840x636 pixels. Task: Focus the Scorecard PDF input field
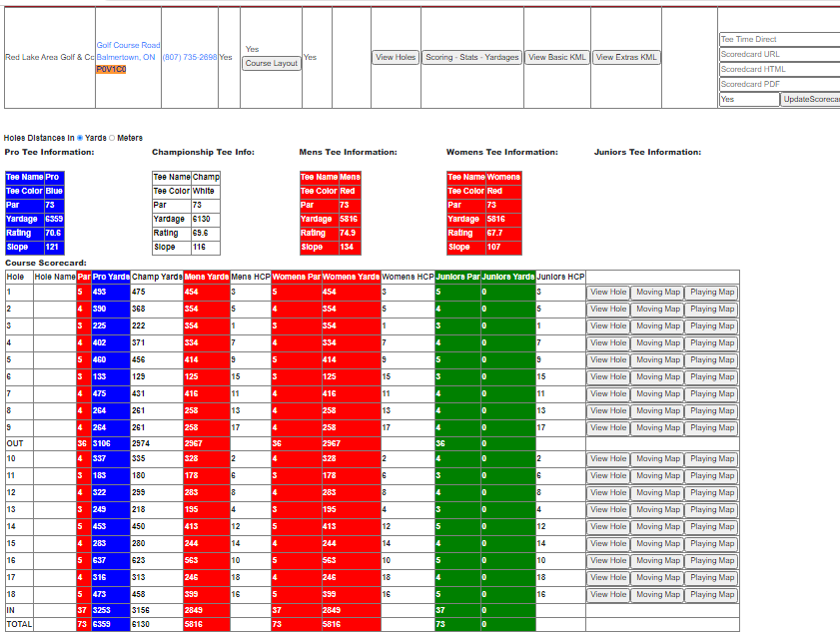click(x=780, y=84)
